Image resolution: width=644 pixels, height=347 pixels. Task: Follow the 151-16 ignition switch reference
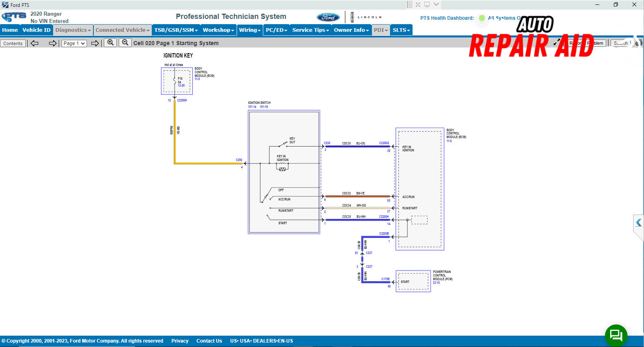point(264,107)
